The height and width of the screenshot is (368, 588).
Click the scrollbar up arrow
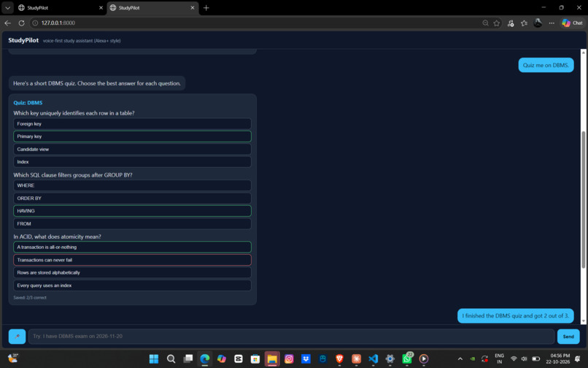coord(583,52)
